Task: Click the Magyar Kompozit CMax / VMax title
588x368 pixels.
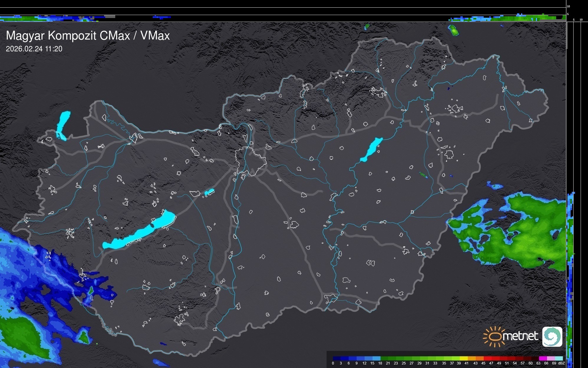Action: [x=88, y=35]
